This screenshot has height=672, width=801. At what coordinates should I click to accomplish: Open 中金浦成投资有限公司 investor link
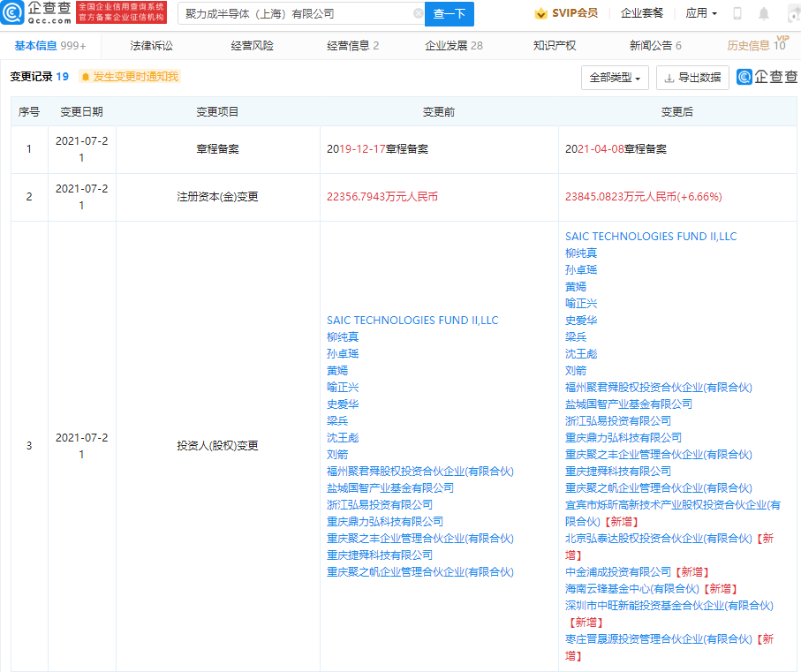[618, 572]
